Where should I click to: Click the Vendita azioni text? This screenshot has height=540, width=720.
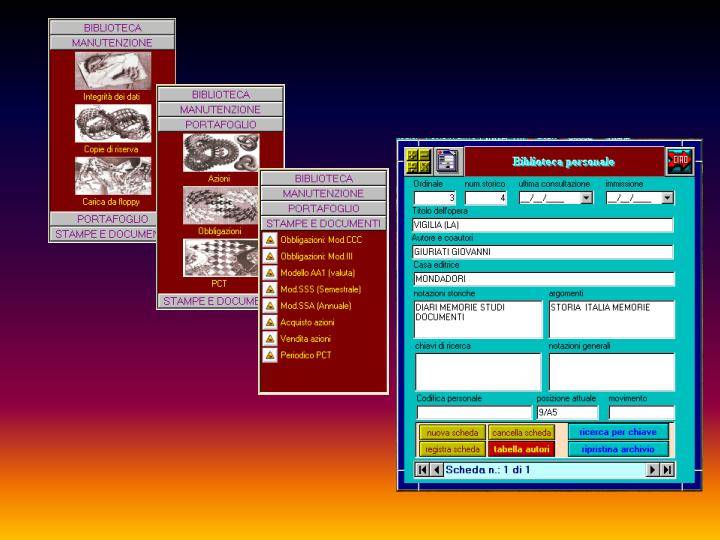[x=305, y=339]
